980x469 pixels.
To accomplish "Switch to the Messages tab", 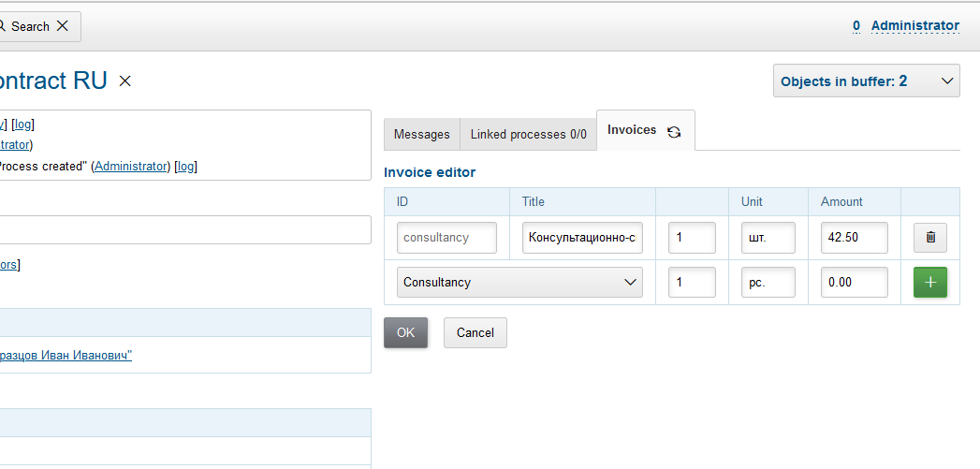I will 421,134.
